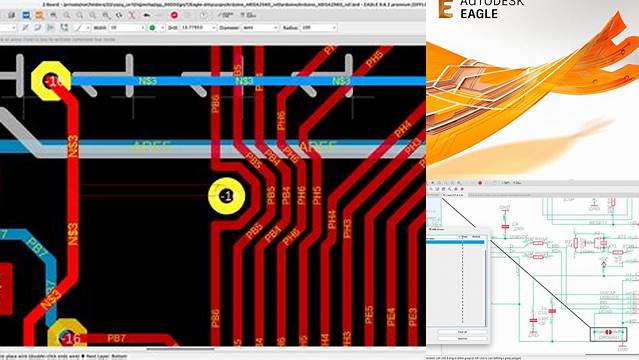The height and width of the screenshot is (360, 639).
Task: Select the highlighted blue row in dialog list
Action: click(455, 242)
